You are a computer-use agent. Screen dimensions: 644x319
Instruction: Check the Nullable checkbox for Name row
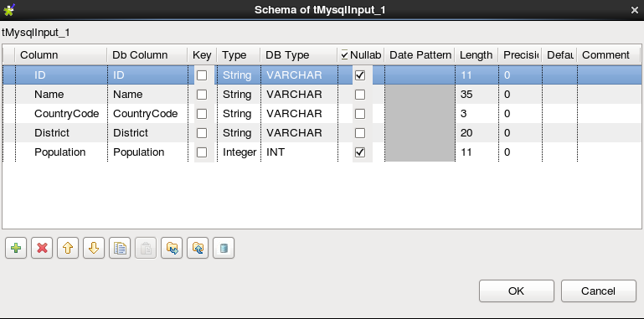(360, 95)
